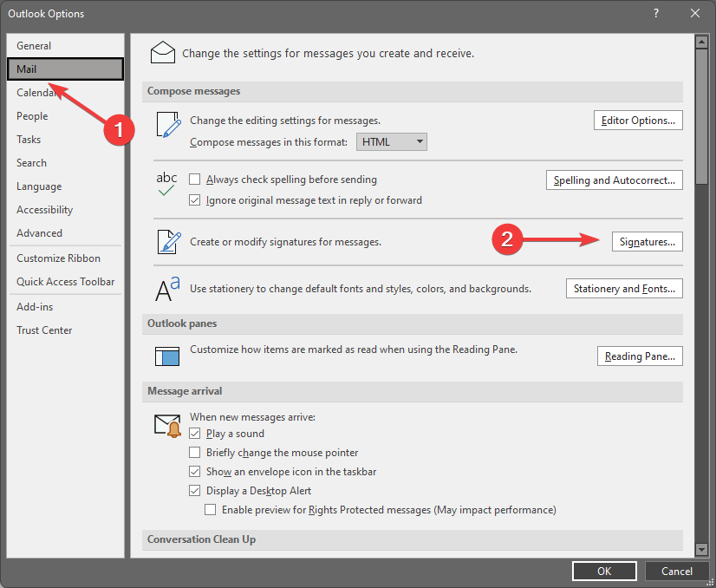Viewport: 716px width, 588px height.
Task: Click the scrollbar up arrow
Action: [x=701, y=42]
